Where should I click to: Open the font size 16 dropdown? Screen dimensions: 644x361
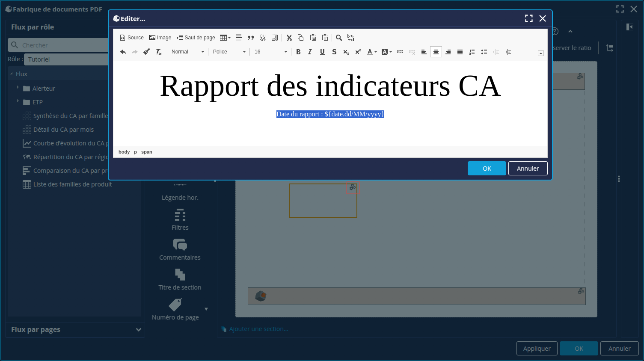[270, 52]
